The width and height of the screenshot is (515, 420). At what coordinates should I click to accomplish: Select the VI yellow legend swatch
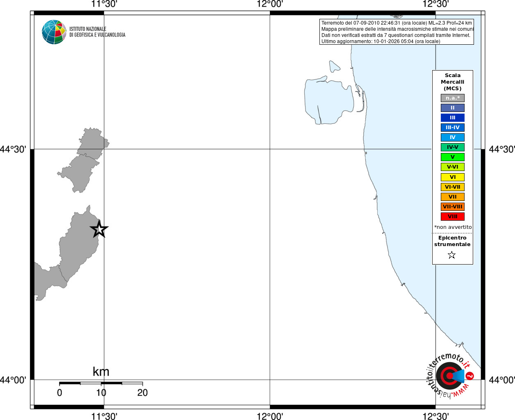point(453,177)
